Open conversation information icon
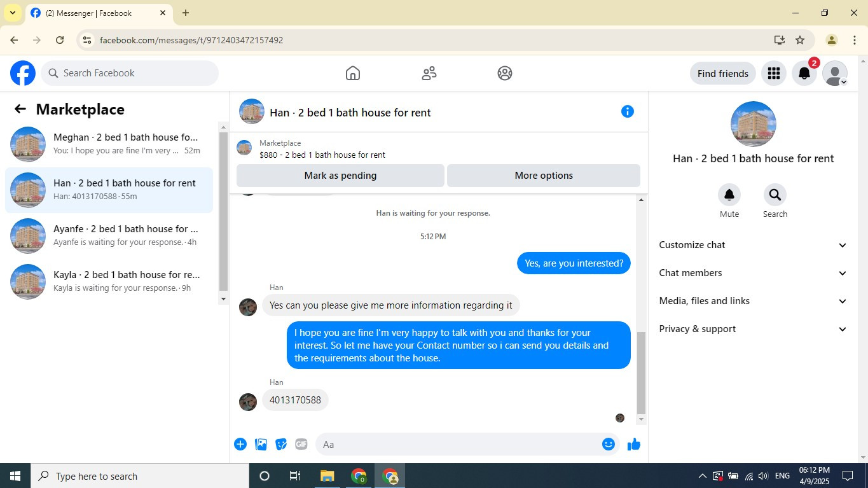The width and height of the screenshot is (868, 488). click(x=628, y=112)
